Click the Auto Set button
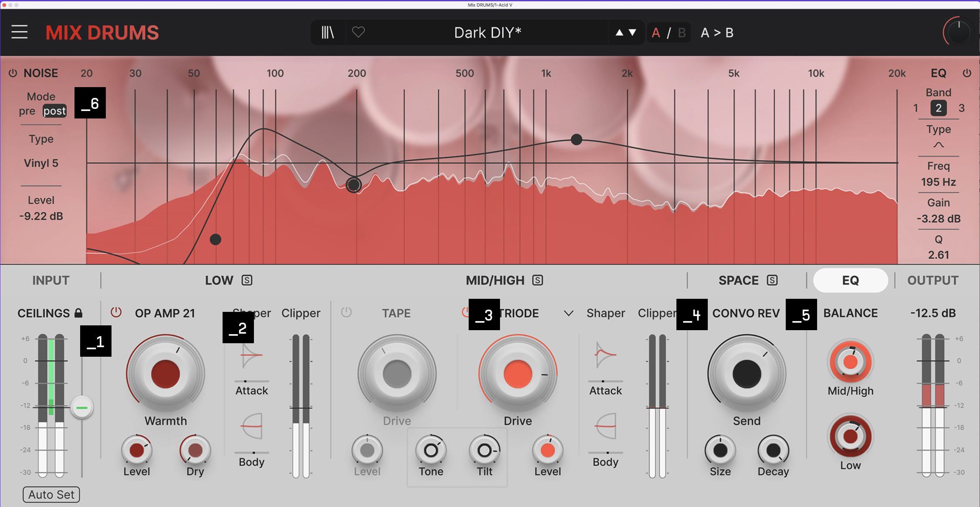 [x=51, y=494]
